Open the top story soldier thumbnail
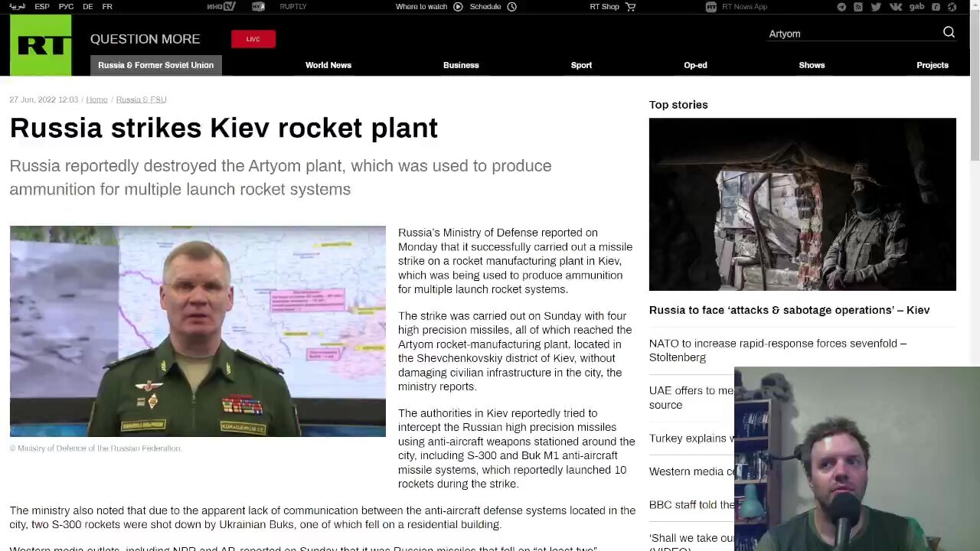980x551 pixels. click(802, 204)
